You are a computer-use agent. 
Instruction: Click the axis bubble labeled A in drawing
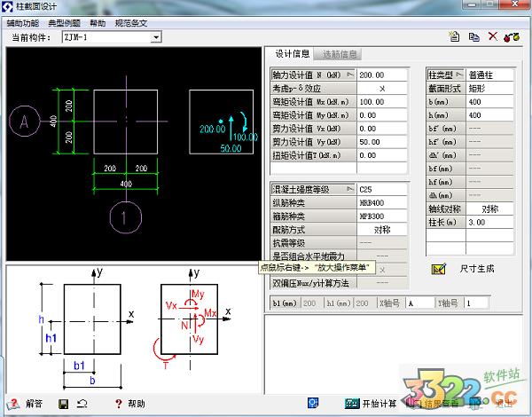click(25, 122)
